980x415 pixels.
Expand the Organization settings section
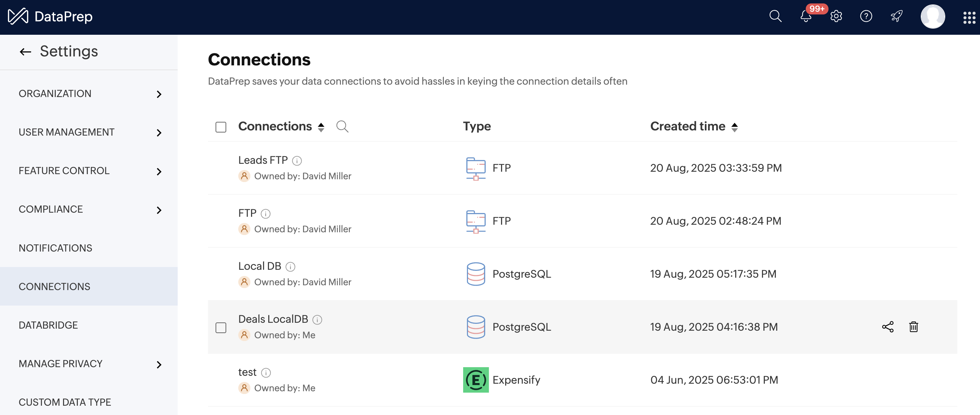159,94
